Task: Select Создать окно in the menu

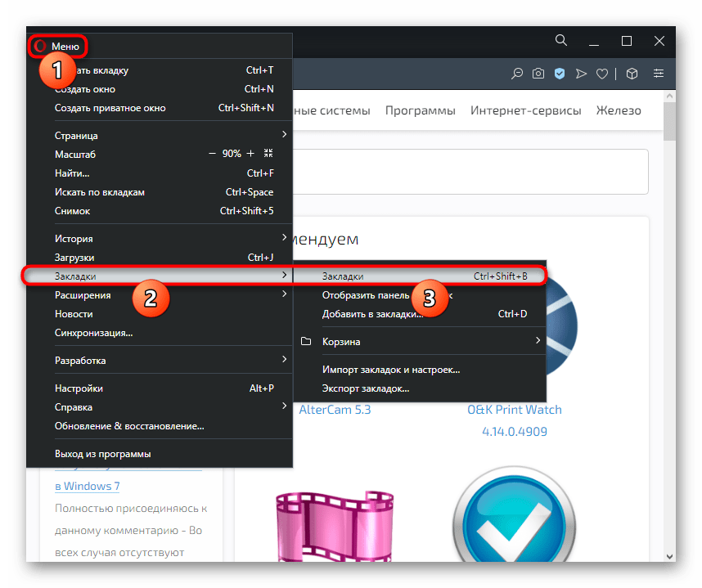Action: [x=160, y=89]
